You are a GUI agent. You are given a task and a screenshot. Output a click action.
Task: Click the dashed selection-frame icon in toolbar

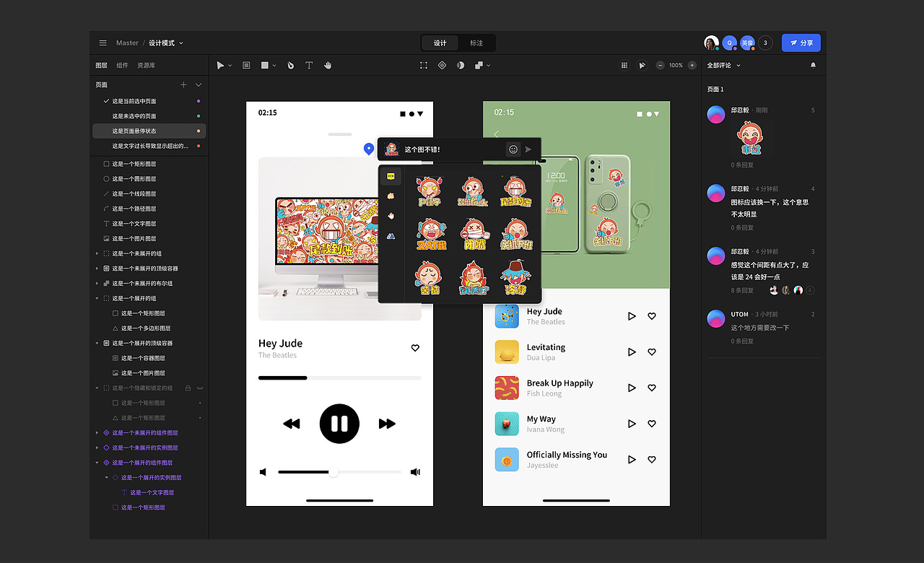424,65
